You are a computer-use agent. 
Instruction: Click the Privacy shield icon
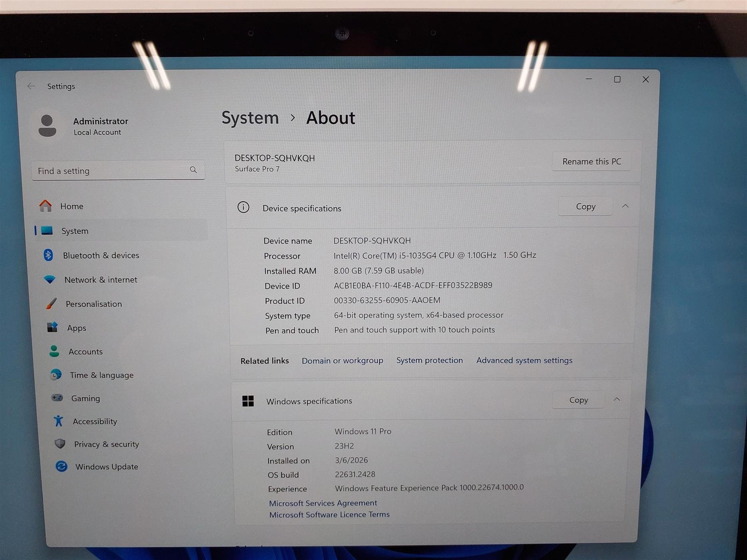[60, 443]
